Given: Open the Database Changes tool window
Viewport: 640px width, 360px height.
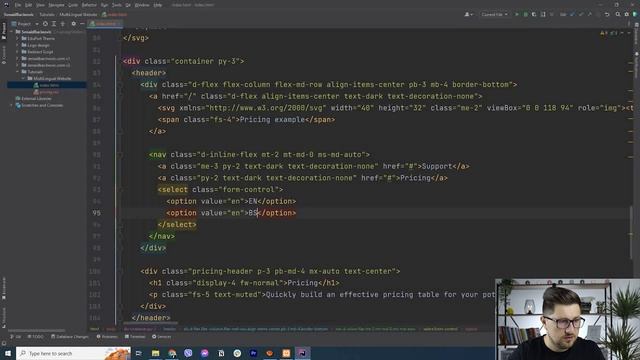Looking at the screenshot, I should [70, 337].
